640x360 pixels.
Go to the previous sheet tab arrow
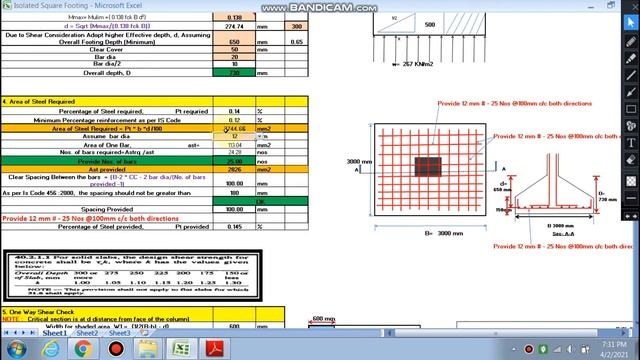tap(15, 333)
